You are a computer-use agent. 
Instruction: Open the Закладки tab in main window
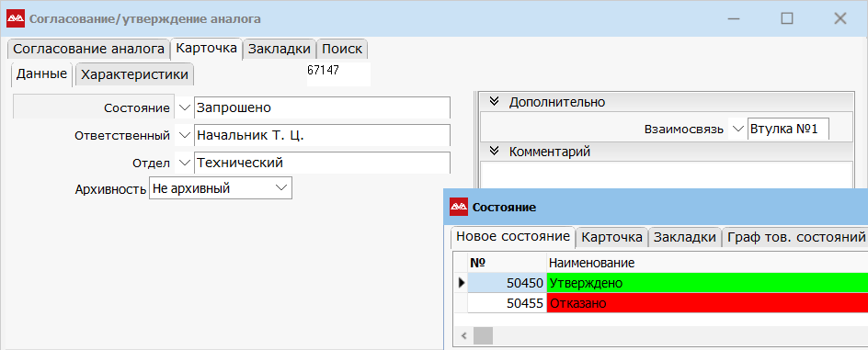(x=279, y=49)
